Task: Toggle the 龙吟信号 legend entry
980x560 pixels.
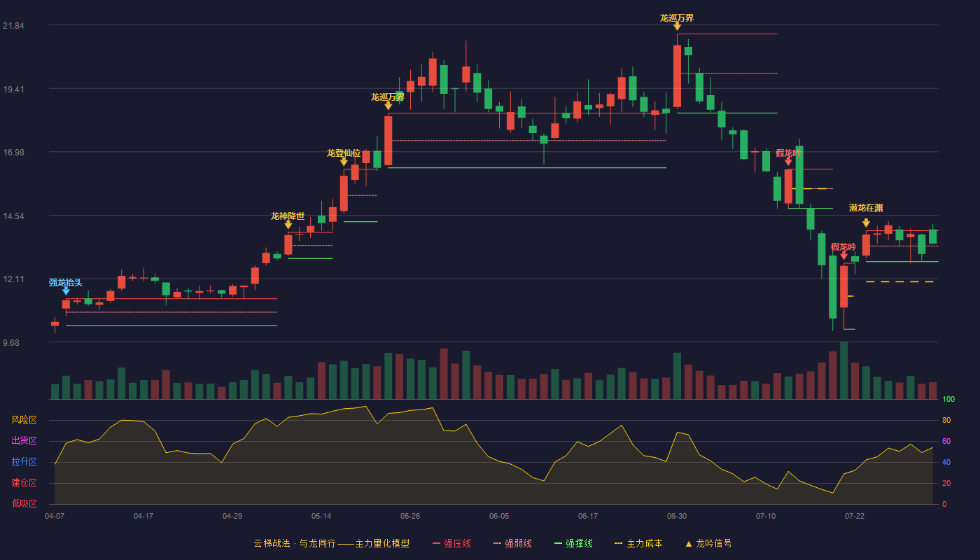Action: pos(708,543)
